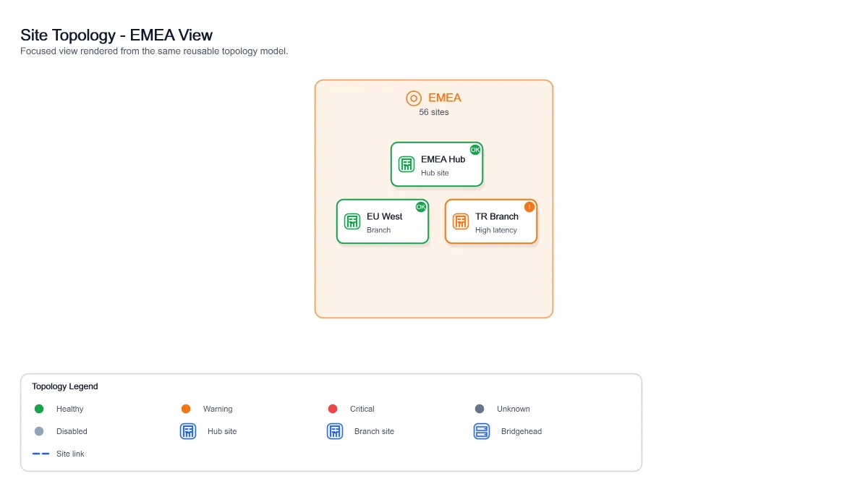Viewport: 868px width, 492px height.
Task: Click the 'Hub site' subtitle under EMEA Hub
Action: [435, 173]
